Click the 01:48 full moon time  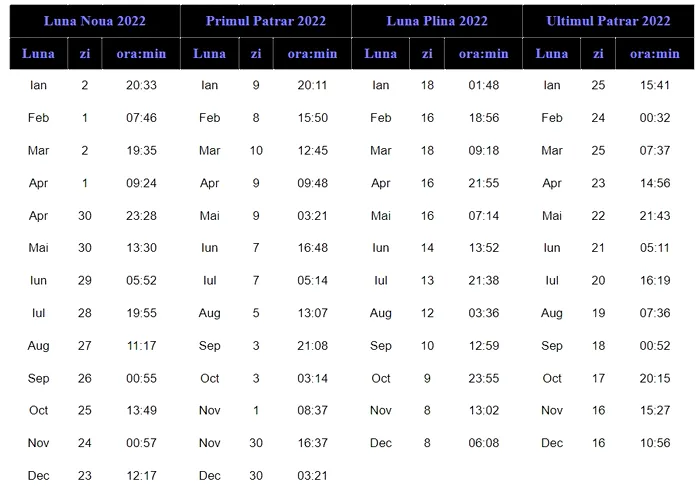pos(483,86)
